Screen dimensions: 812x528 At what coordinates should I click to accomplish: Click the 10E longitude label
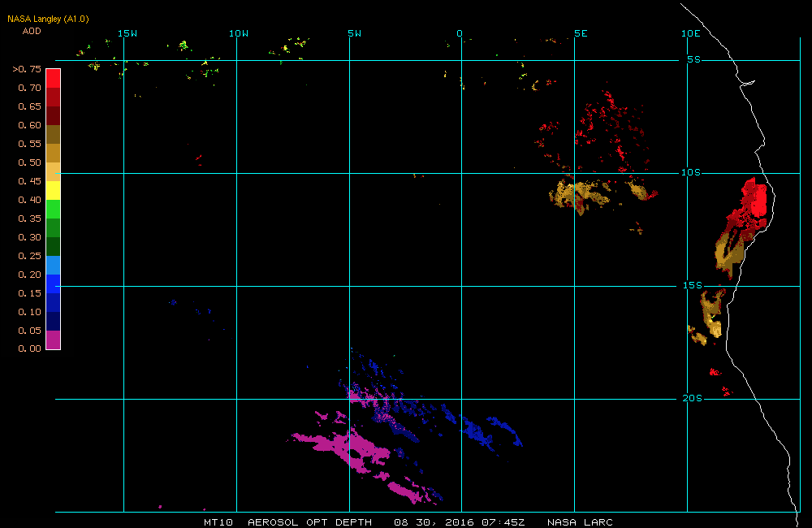(x=691, y=33)
